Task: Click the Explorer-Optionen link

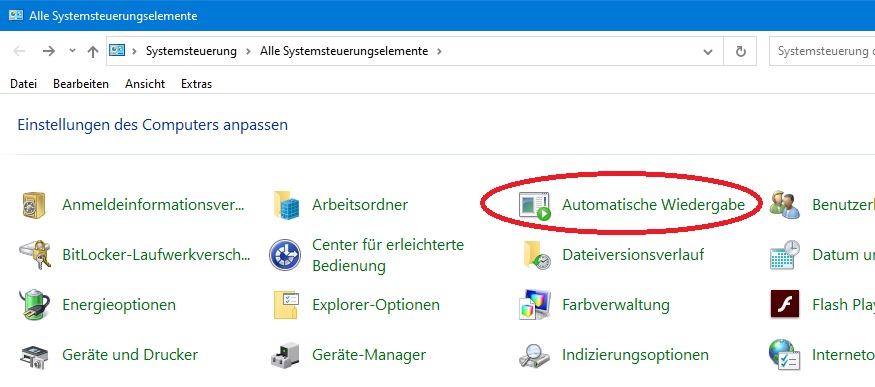Action: [376, 305]
